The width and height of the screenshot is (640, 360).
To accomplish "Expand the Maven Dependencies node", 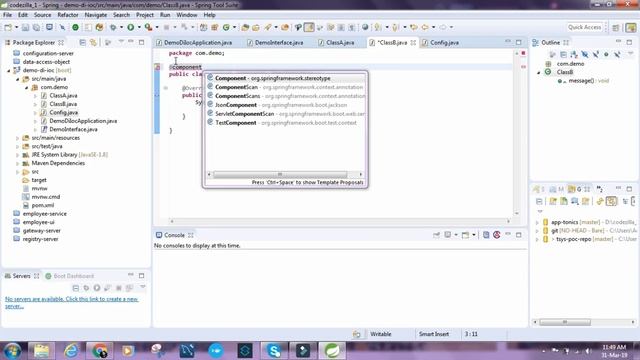I will pos(18,163).
